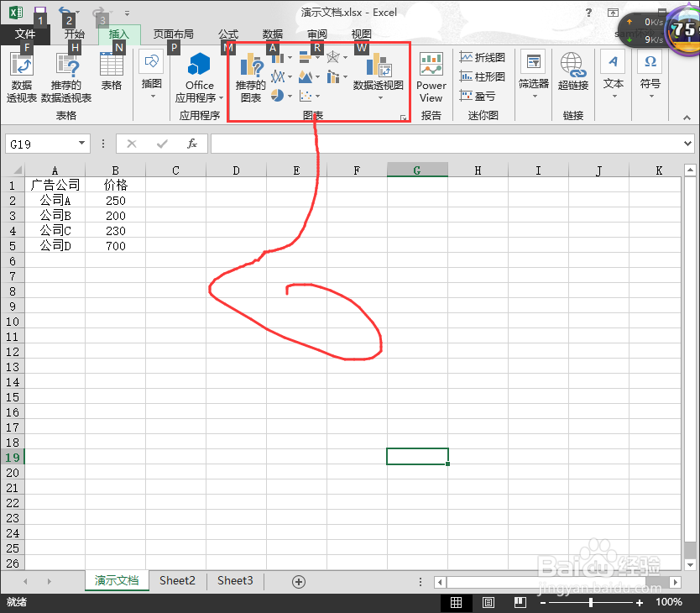Screen dimensions: 700x613
Task: Insert a PivotTable (数据透视表)
Action: [21, 78]
